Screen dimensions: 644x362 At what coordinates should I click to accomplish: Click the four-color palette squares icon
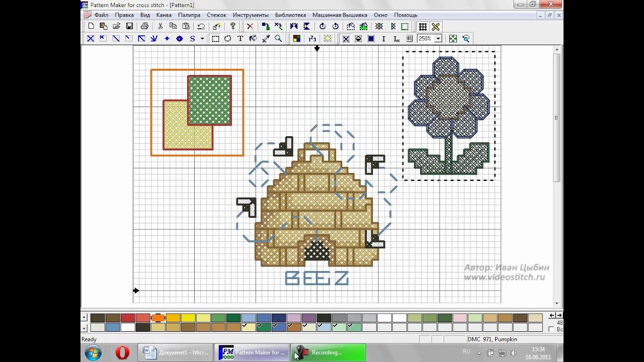tap(297, 39)
